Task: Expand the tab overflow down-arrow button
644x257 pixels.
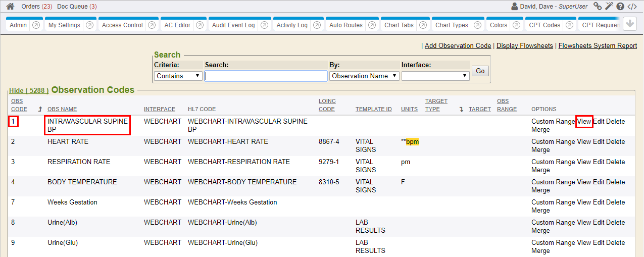Action: point(629,24)
